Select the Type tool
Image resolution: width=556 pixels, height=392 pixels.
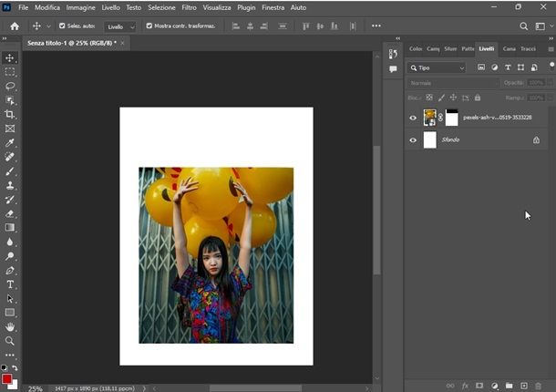point(10,284)
